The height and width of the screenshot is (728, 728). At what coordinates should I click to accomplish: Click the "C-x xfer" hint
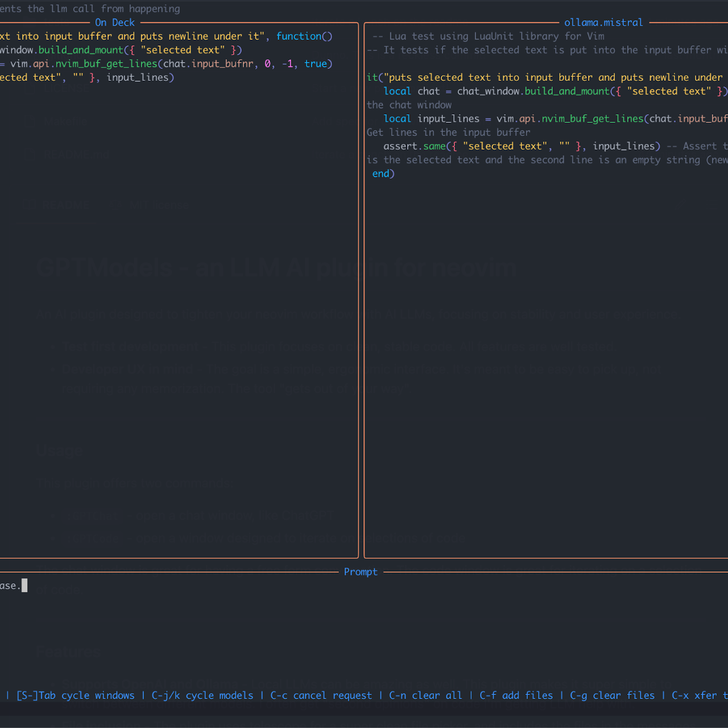[694, 696]
